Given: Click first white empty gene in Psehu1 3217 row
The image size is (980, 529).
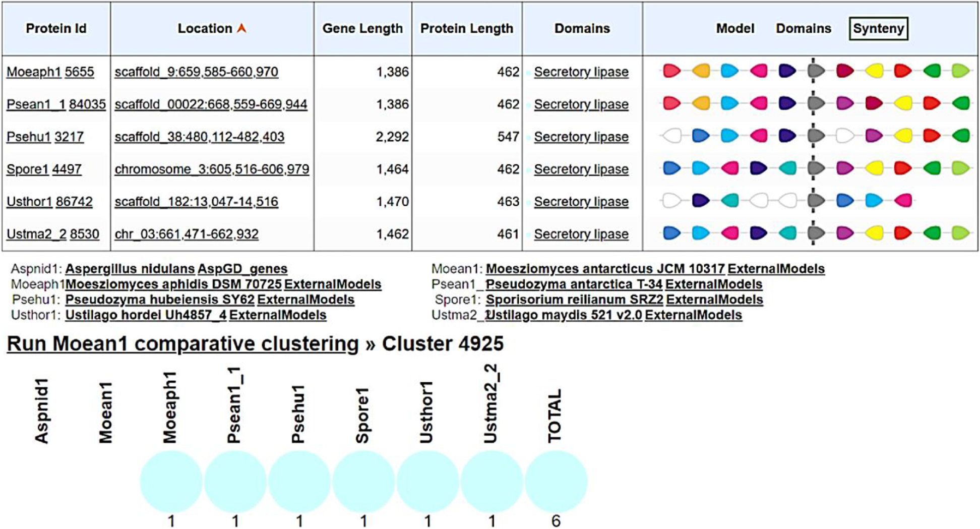Looking at the screenshot, I should click(x=671, y=136).
